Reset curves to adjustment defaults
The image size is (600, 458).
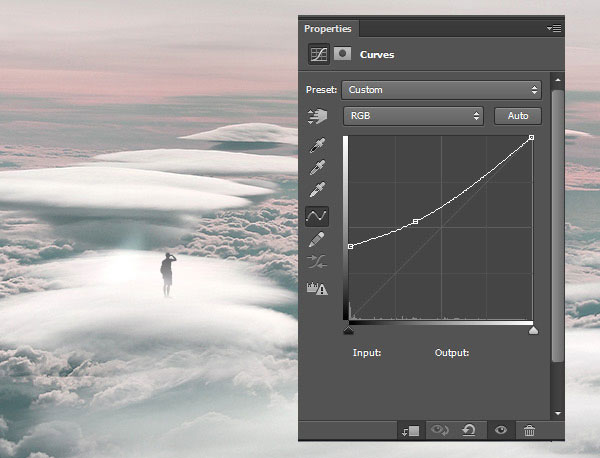coord(469,430)
